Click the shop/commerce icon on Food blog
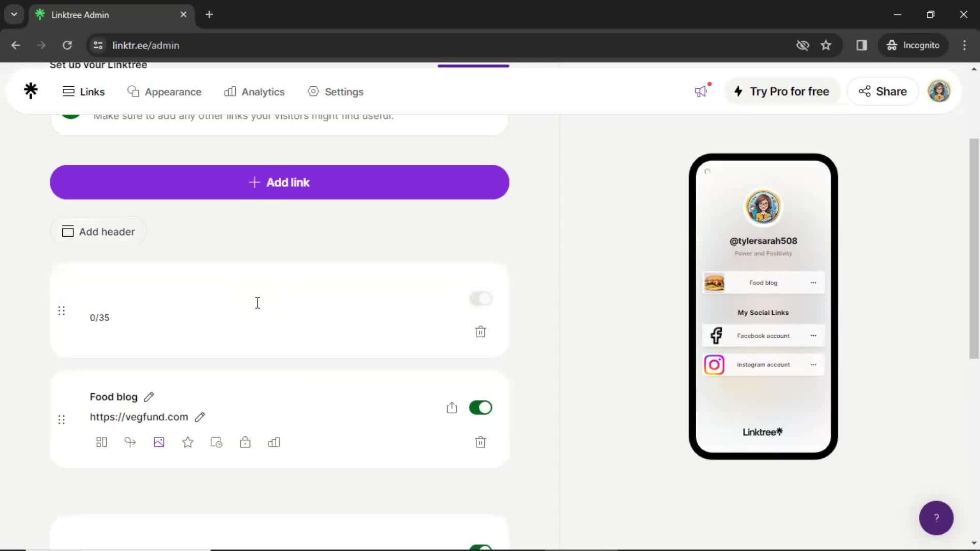 click(244, 442)
